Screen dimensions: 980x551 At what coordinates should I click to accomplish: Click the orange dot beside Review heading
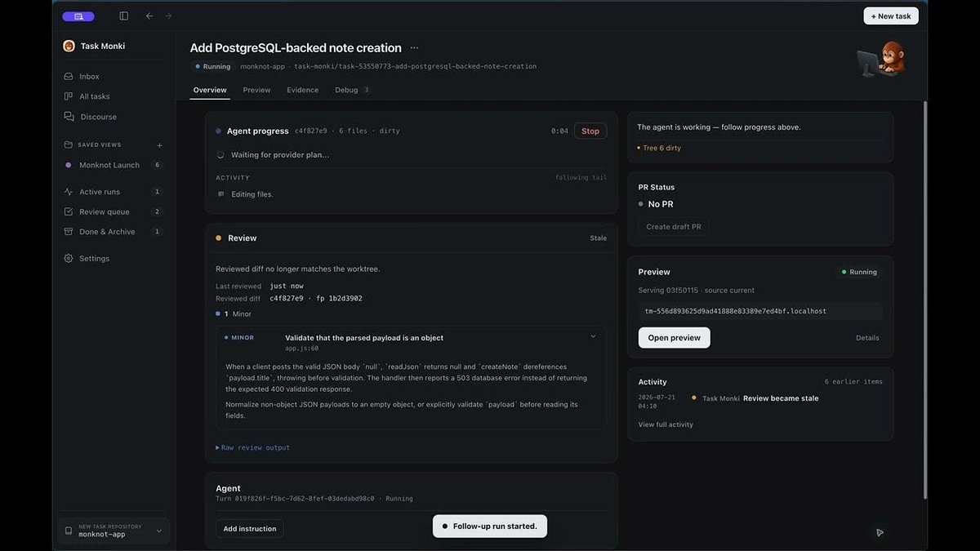click(x=218, y=238)
